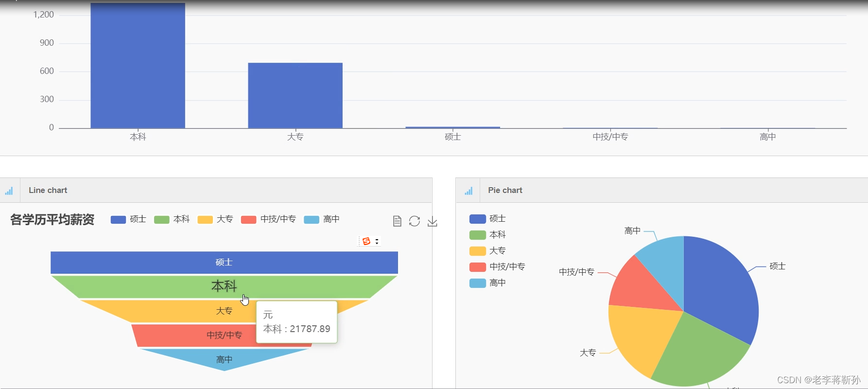Toggle 本科 legend in funnel chart
The width and height of the screenshot is (868, 389).
coord(172,219)
